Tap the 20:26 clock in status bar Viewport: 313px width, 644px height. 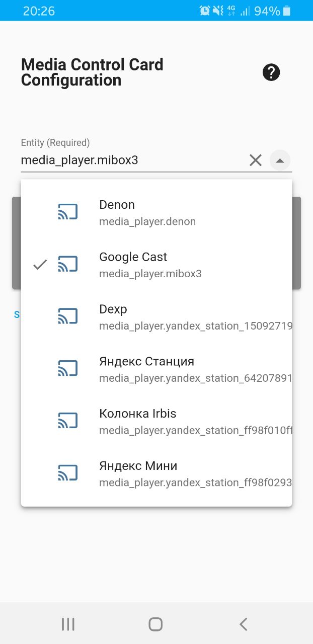[x=39, y=11]
